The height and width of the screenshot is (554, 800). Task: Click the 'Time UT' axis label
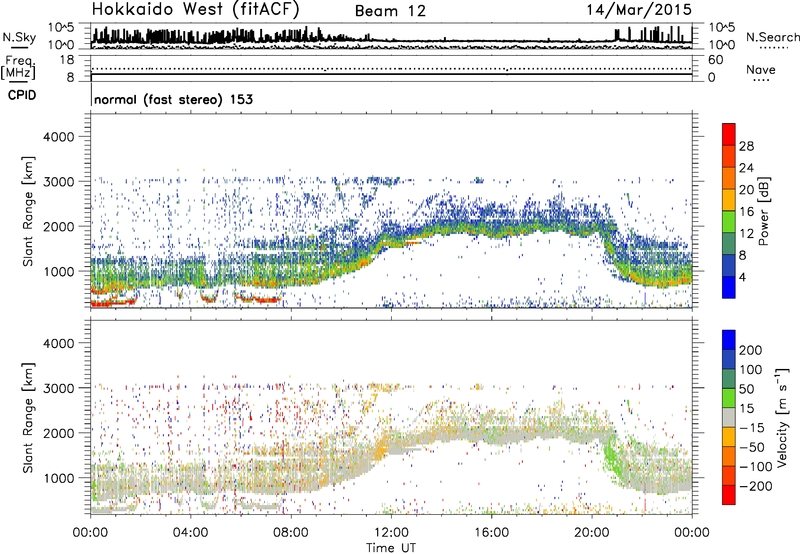tap(391, 547)
